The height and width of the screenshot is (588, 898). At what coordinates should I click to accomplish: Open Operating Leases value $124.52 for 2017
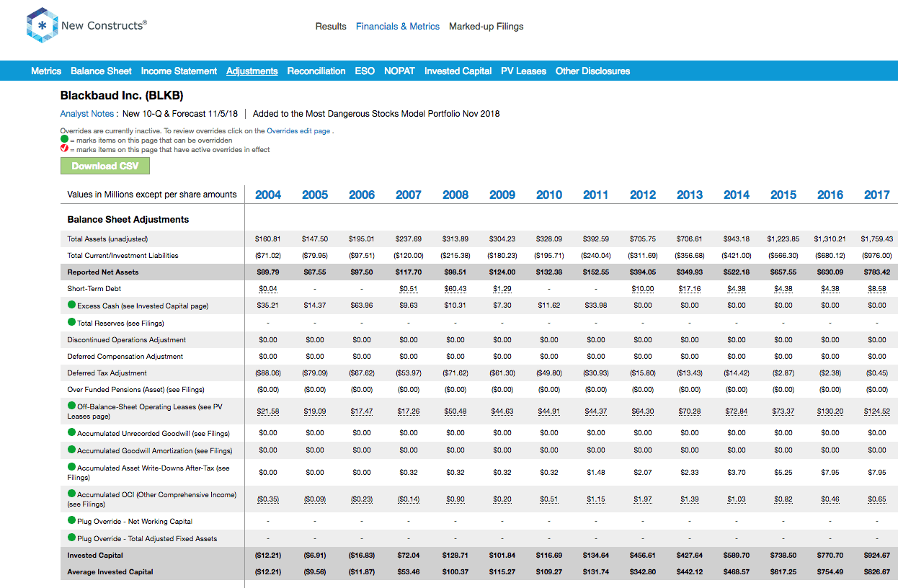point(877,411)
